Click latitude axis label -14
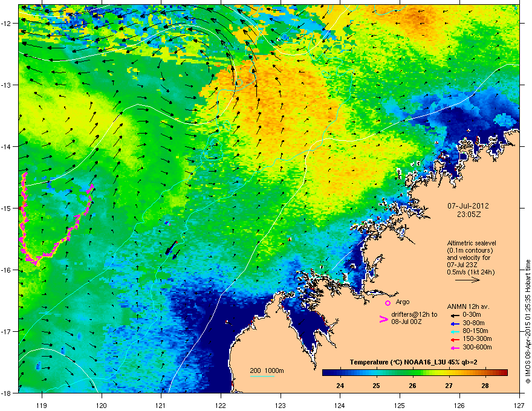This screenshot has height=411, width=532. pyautogui.click(x=7, y=146)
